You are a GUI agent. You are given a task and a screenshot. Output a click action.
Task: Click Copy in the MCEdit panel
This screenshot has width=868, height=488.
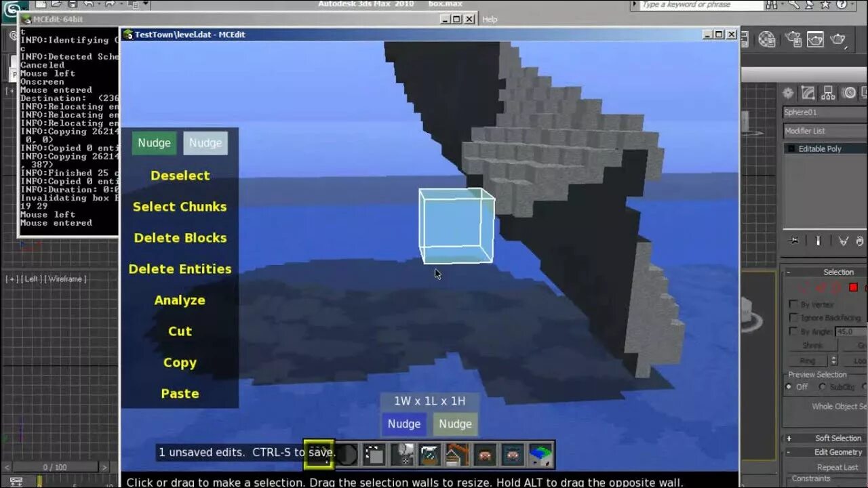click(180, 363)
